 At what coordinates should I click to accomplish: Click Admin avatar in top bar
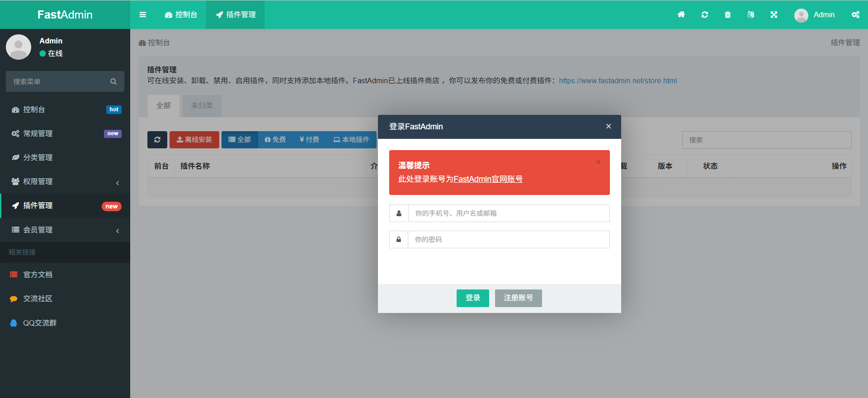coord(801,15)
